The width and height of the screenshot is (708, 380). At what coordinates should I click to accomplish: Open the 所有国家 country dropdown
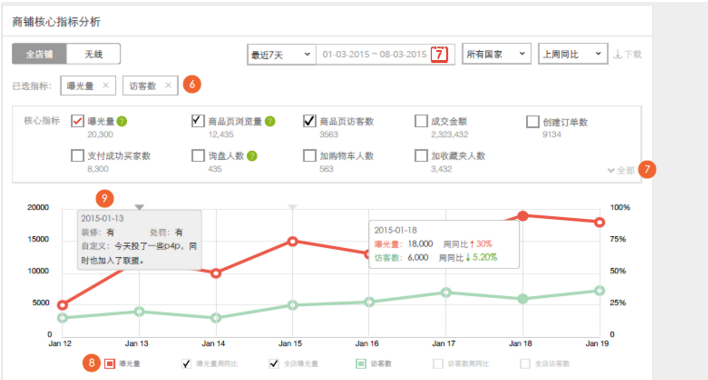tap(496, 54)
